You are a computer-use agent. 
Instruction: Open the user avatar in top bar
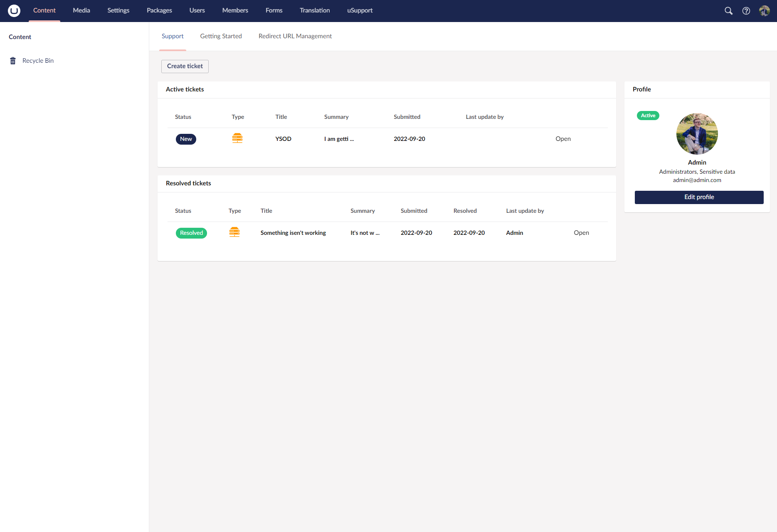coord(764,11)
